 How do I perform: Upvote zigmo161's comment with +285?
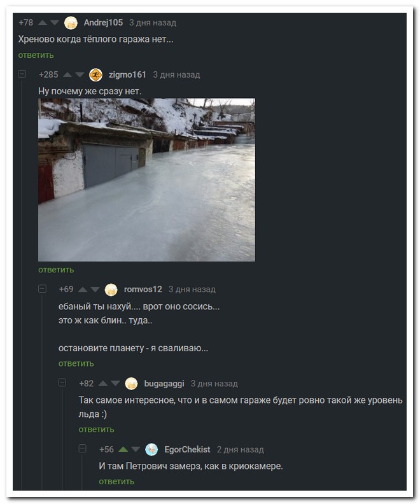67,74
